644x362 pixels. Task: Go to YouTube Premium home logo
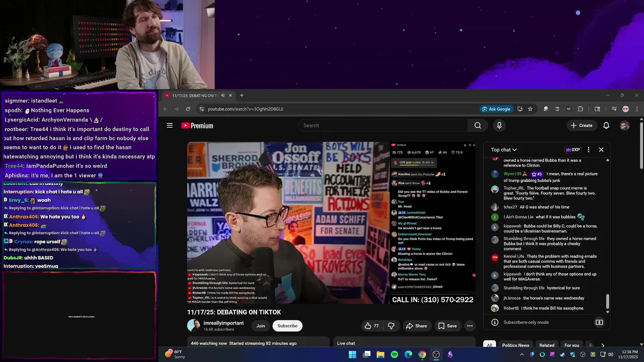coord(197,126)
